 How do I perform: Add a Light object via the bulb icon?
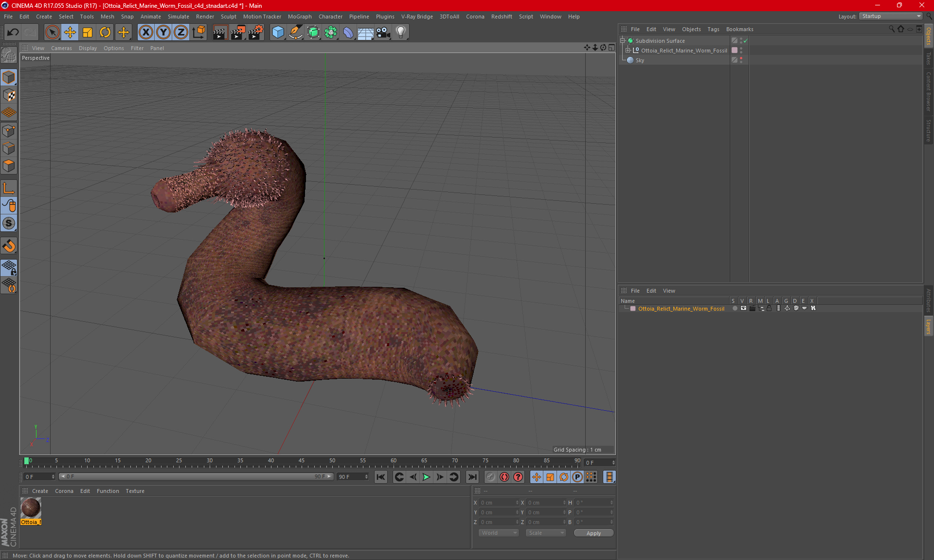[x=400, y=32]
